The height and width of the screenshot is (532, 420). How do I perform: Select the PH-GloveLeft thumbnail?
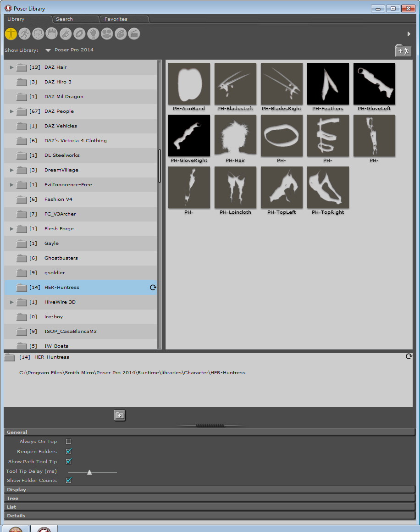click(x=374, y=84)
